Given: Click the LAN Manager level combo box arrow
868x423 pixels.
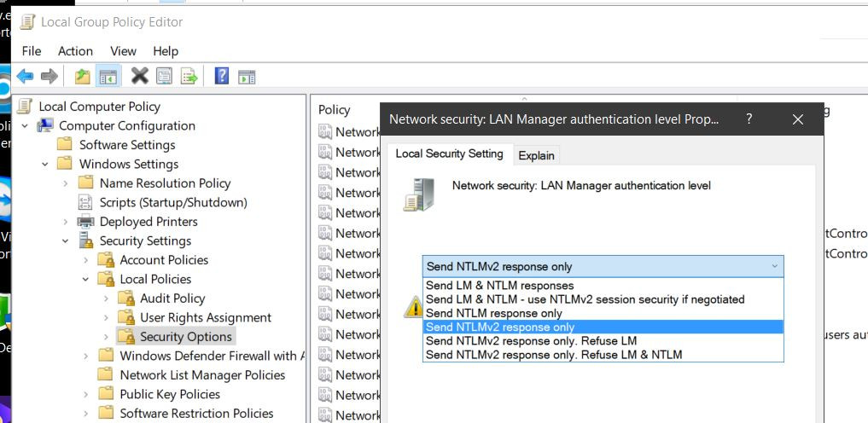Looking at the screenshot, I should tap(774, 266).
